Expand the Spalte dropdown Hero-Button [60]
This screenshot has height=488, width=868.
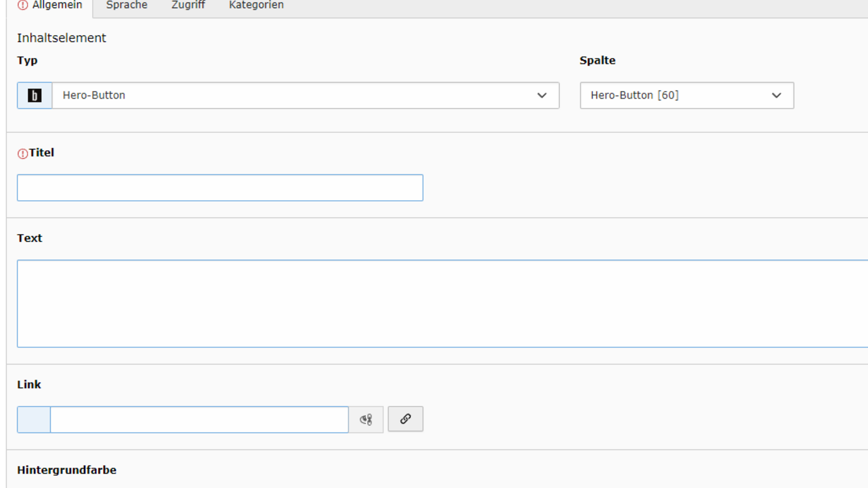686,95
